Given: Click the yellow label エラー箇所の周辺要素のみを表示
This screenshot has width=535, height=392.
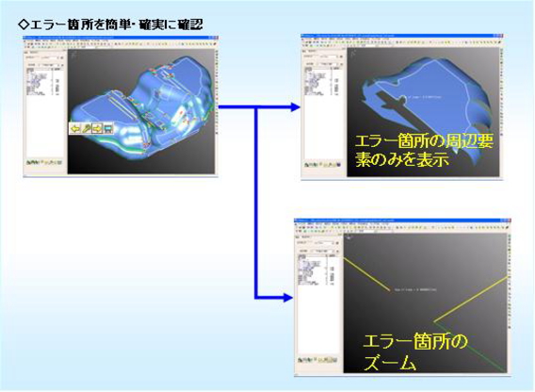Looking at the screenshot, I should pos(424,150).
